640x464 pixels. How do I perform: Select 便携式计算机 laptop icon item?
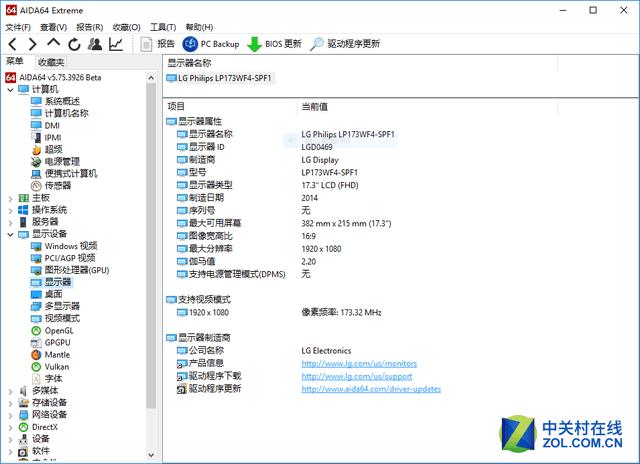[x=64, y=173]
